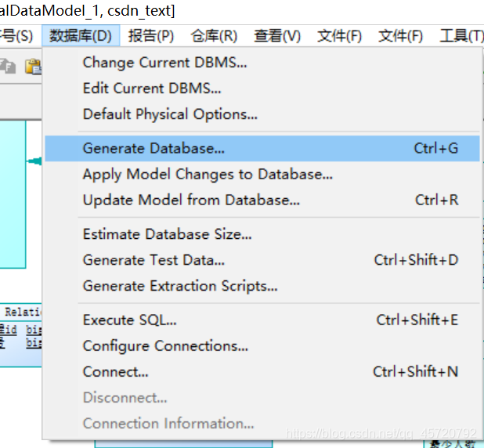Open the 数据库(D) menu
The height and width of the screenshot is (448, 484).
click(x=81, y=35)
